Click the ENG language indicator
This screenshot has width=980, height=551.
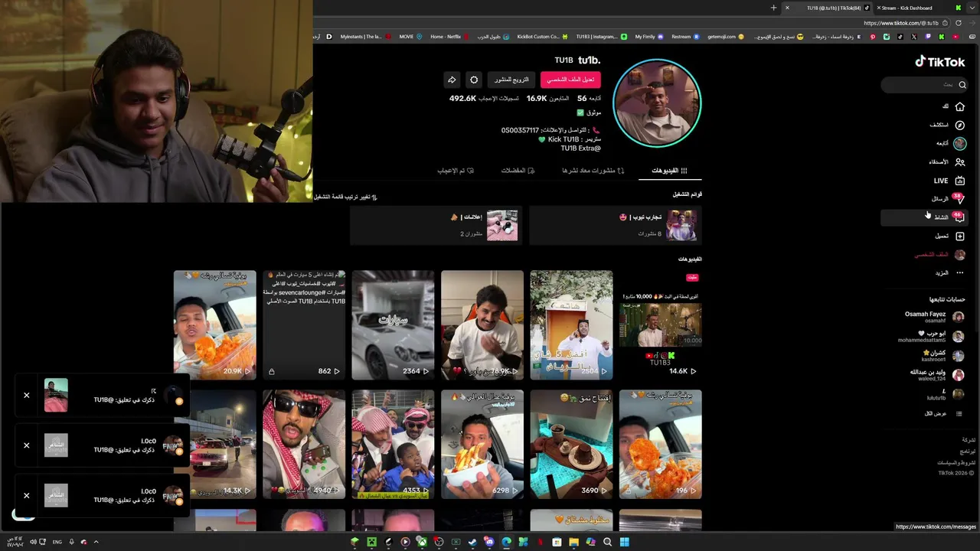click(x=57, y=542)
